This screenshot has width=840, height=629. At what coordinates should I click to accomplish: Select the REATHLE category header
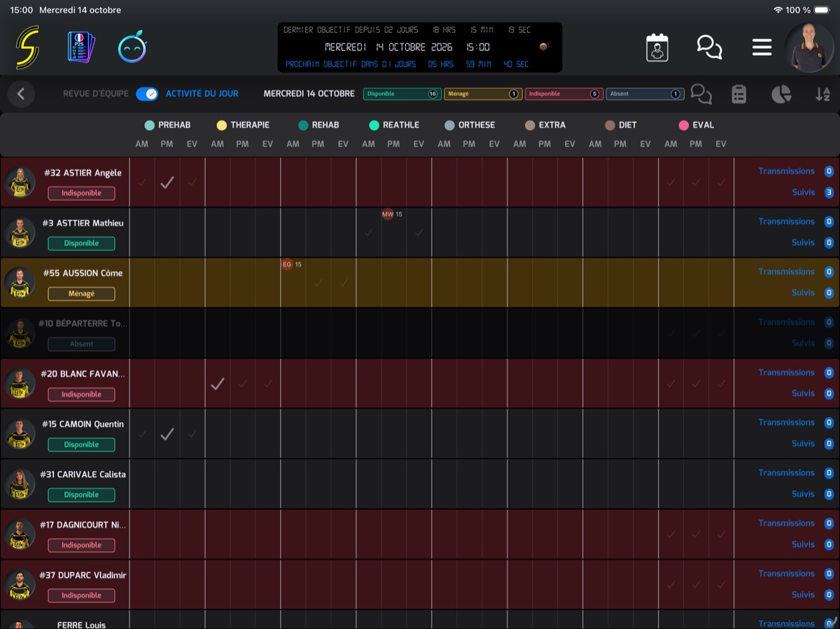coord(394,125)
